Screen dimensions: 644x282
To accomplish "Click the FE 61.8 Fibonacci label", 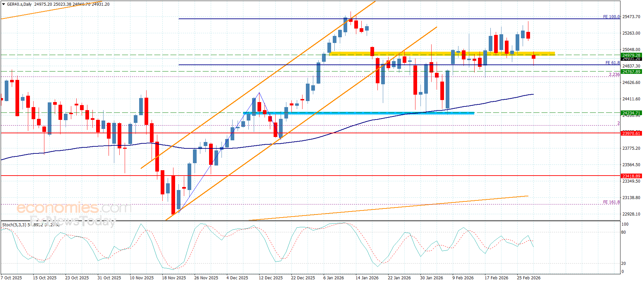I will click(612, 63).
